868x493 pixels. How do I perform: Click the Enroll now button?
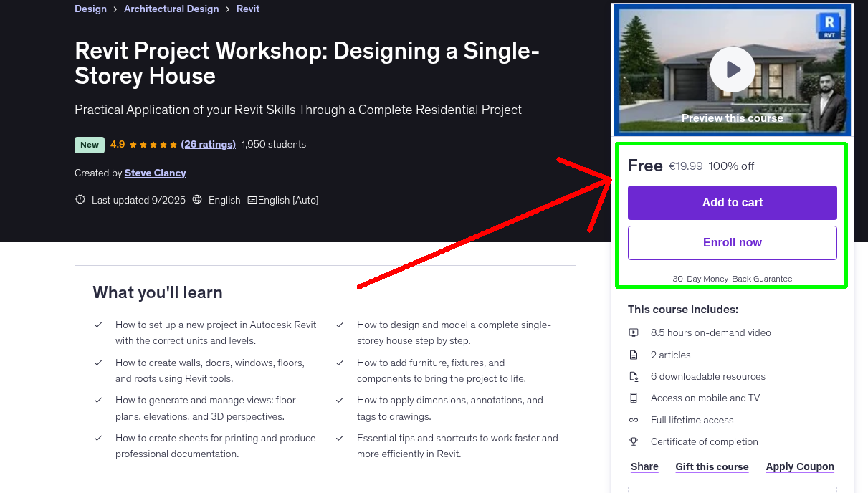click(x=732, y=242)
